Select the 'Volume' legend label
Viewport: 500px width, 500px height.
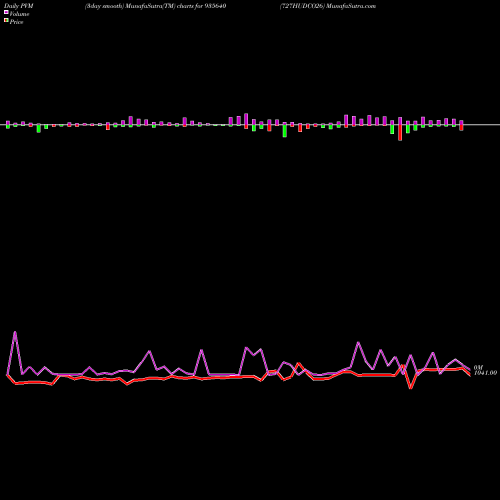click(x=19, y=14)
